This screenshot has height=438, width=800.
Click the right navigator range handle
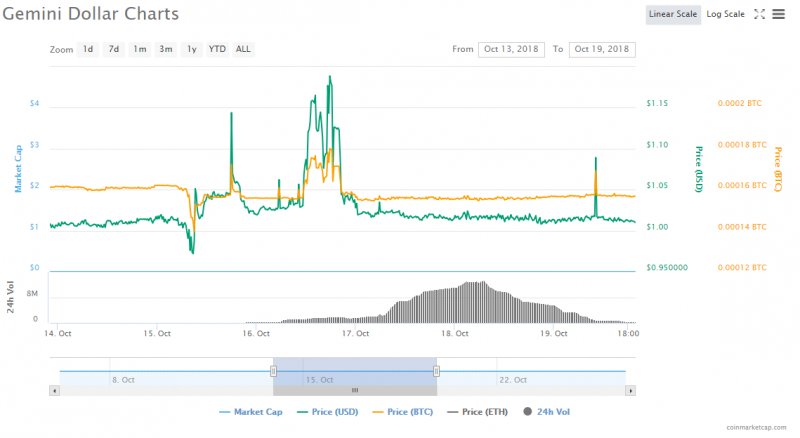[436, 371]
